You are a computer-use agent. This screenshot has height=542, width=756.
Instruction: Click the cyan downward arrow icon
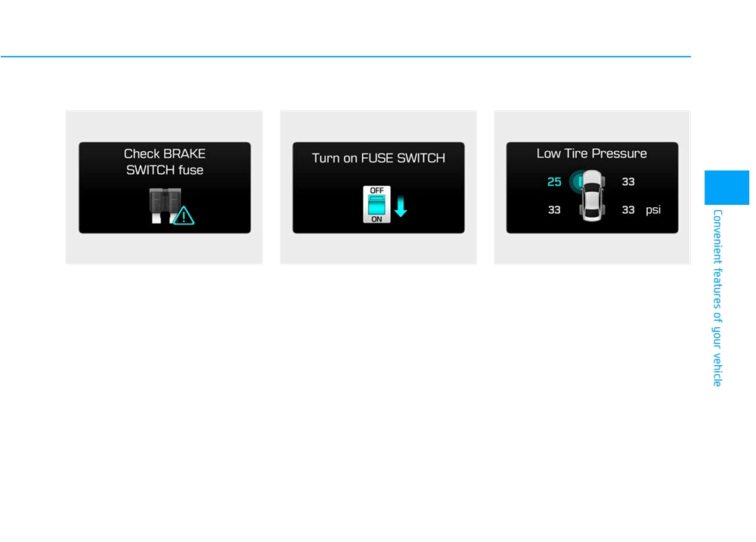point(401,206)
